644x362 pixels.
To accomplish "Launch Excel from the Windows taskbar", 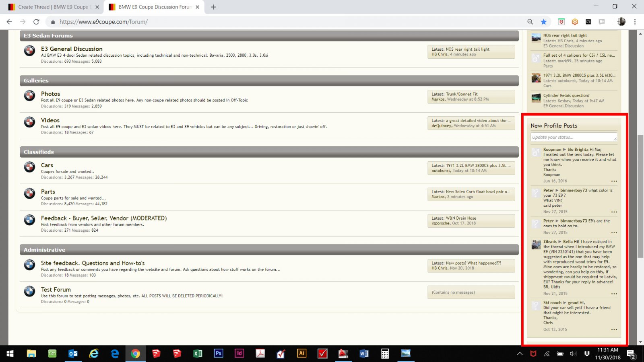I will coord(198,354).
